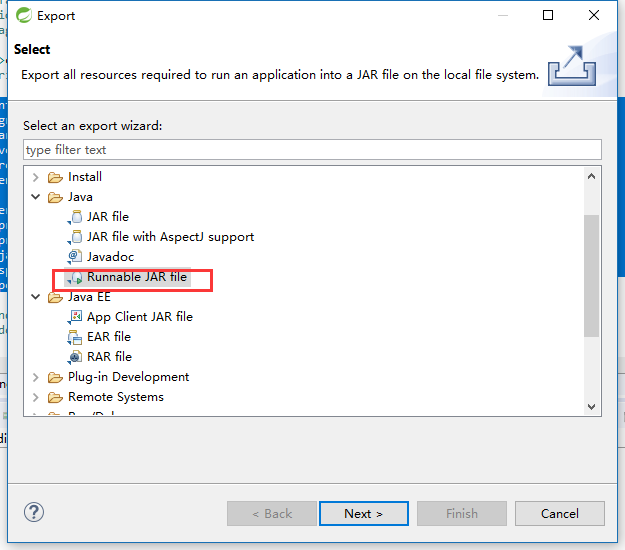Click the RAR file icon
Viewport: 625px width, 550px height.
tap(75, 357)
